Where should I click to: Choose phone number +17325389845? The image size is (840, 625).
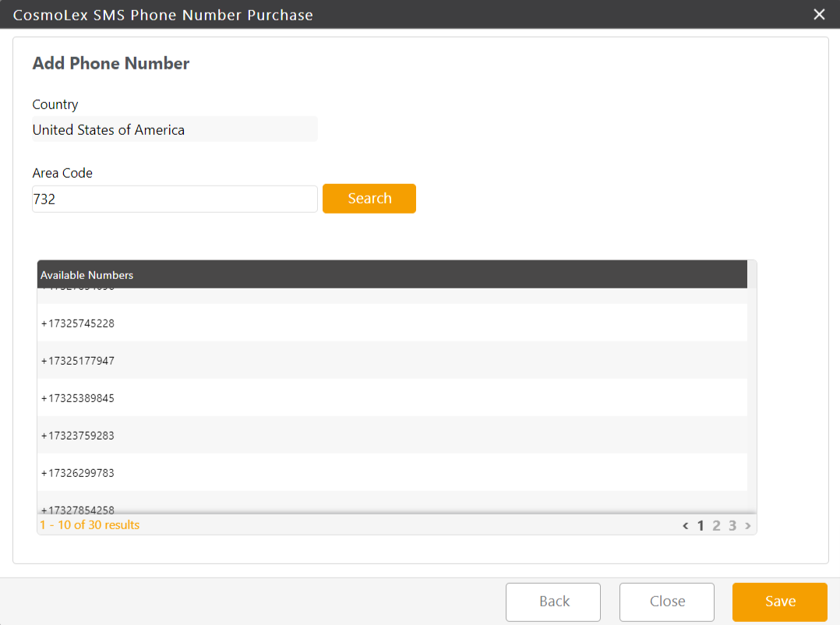coord(78,398)
